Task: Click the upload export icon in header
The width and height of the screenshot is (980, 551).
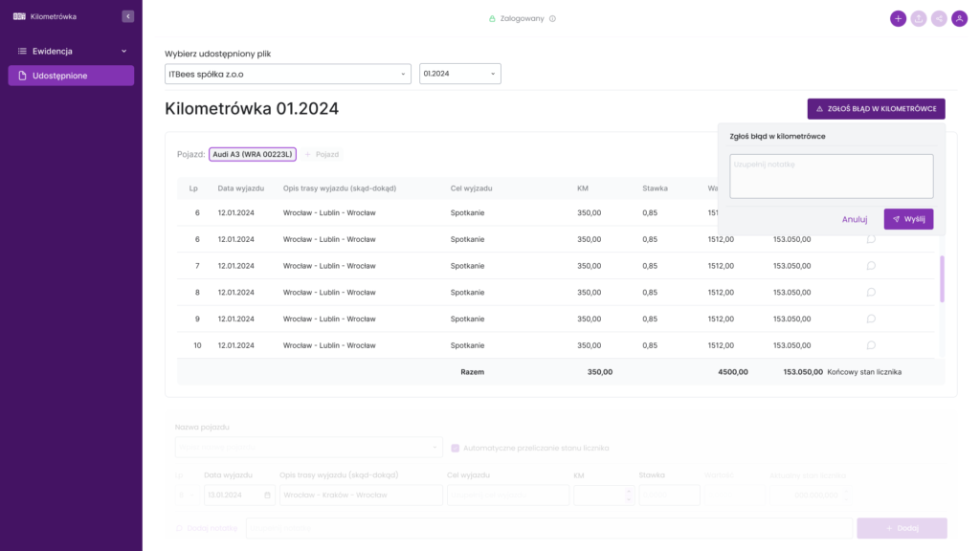Action: 919,18
